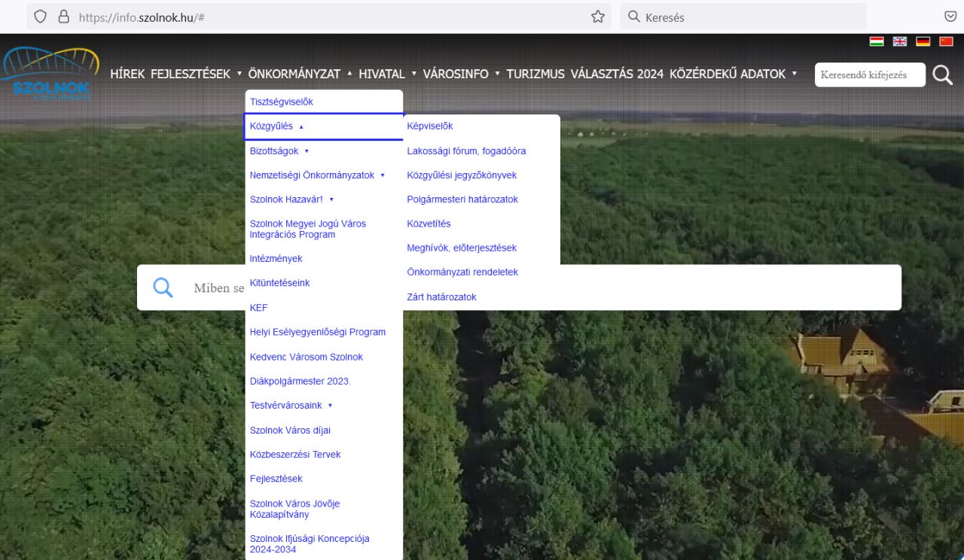Viewport: 964px width, 560px height.
Task: Open Szolnok Megyei Jogú Város Integrációs Program
Action: pos(308,229)
